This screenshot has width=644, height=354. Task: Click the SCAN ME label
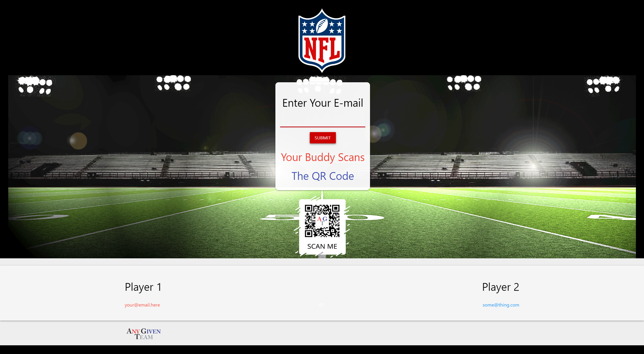[x=322, y=246]
